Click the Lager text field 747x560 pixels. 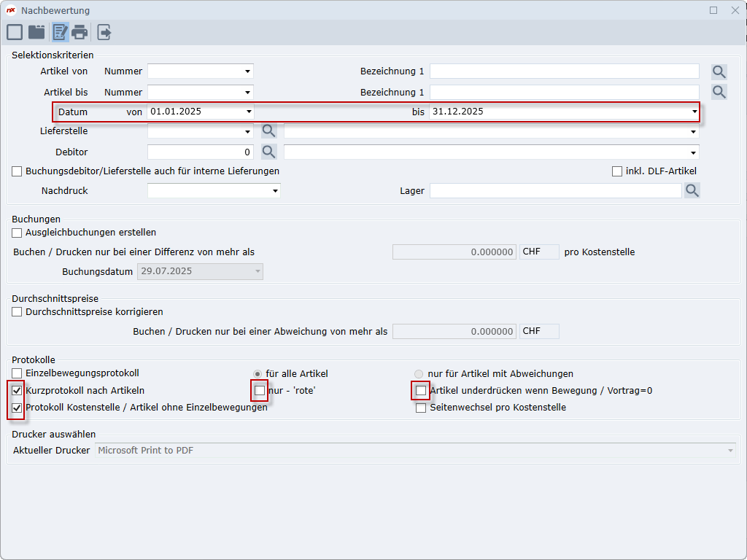(x=554, y=190)
